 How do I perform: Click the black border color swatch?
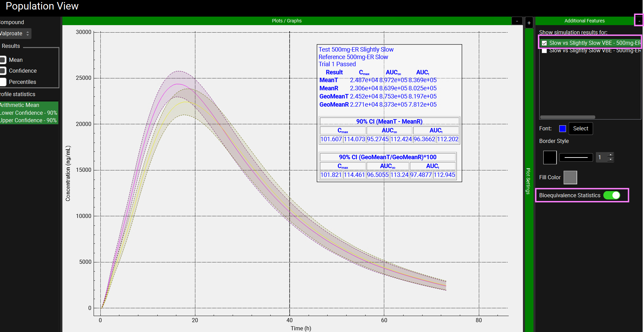tap(550, 158)
